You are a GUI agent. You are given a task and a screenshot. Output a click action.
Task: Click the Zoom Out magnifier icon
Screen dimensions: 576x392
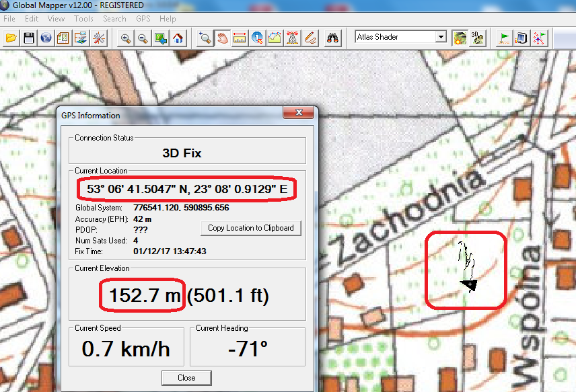pos(143,38)
